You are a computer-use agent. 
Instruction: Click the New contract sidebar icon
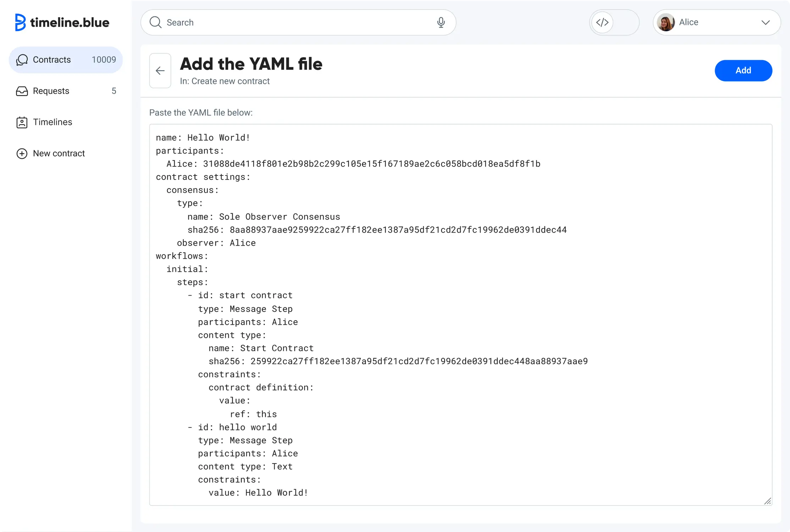tap(21, 153)
